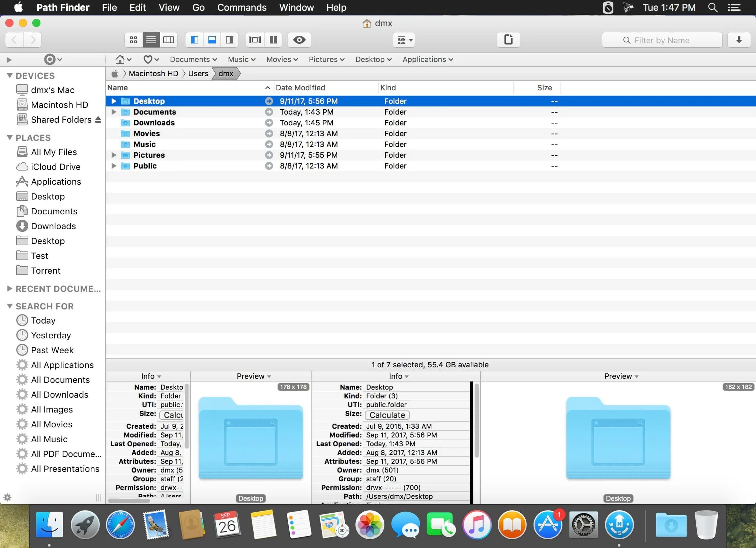Screen dimensions: 756x548
Task: Toggle the drop stack view button
Action: tap(255, 40)
